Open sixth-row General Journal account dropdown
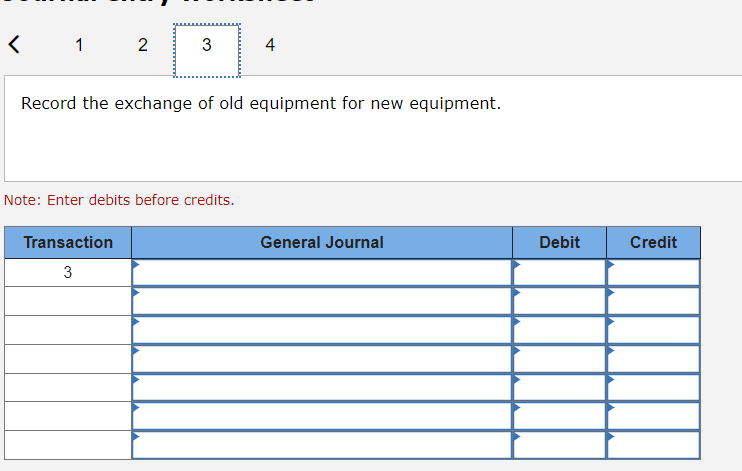Viewport: 742px width, 471px height. pos(322,416)
